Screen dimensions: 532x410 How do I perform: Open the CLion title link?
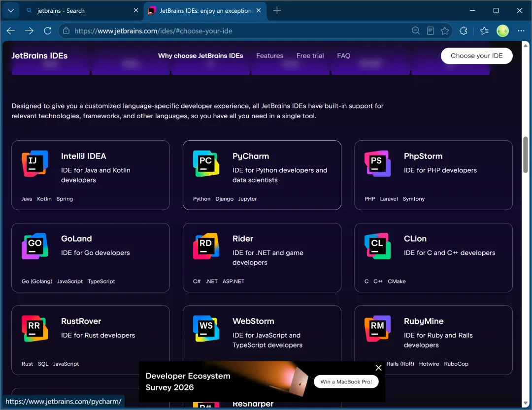point(415,238)
